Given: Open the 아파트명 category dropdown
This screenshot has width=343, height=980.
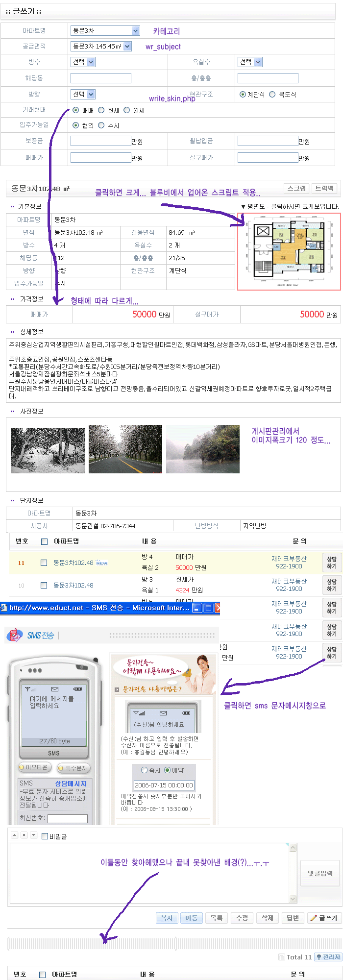Looking at the screenshot, I should [105, 31].
